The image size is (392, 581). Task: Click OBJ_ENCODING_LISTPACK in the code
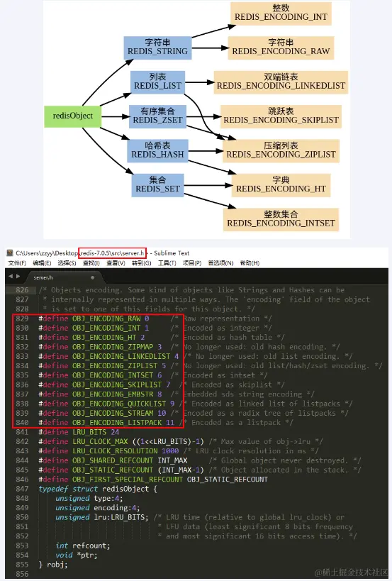[117, 422]
